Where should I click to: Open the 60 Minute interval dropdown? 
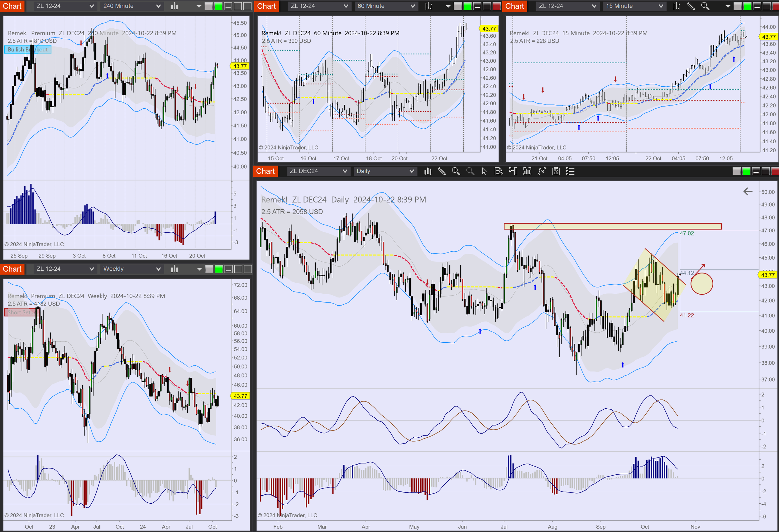point(386,6)
